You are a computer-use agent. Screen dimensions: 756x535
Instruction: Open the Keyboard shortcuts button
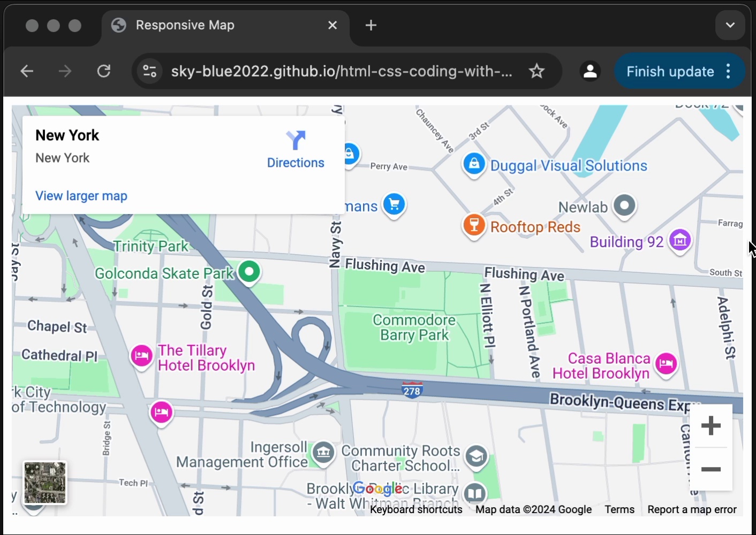click(x=416, y=510)
